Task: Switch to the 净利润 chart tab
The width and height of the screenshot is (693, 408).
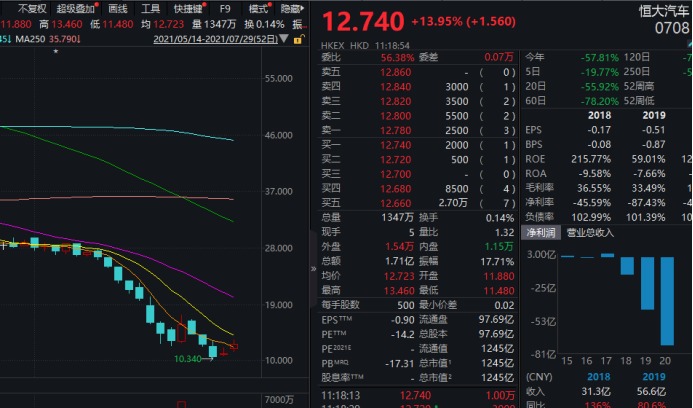Action: click(541, 233)
